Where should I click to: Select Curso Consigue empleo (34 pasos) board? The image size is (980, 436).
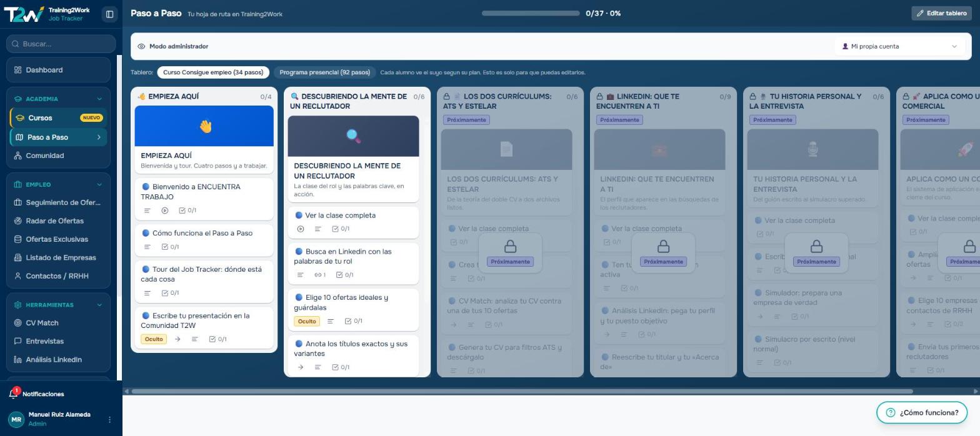coord(213,72)
